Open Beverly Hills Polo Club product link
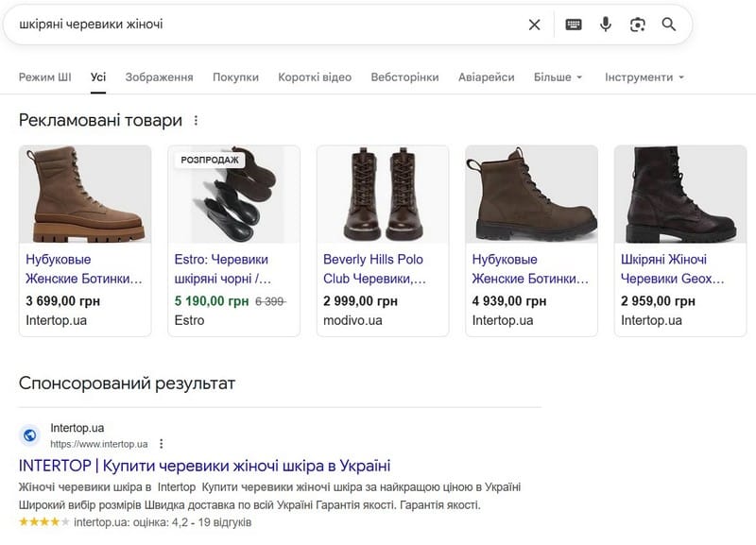756x545 pixels. [373, 268]
